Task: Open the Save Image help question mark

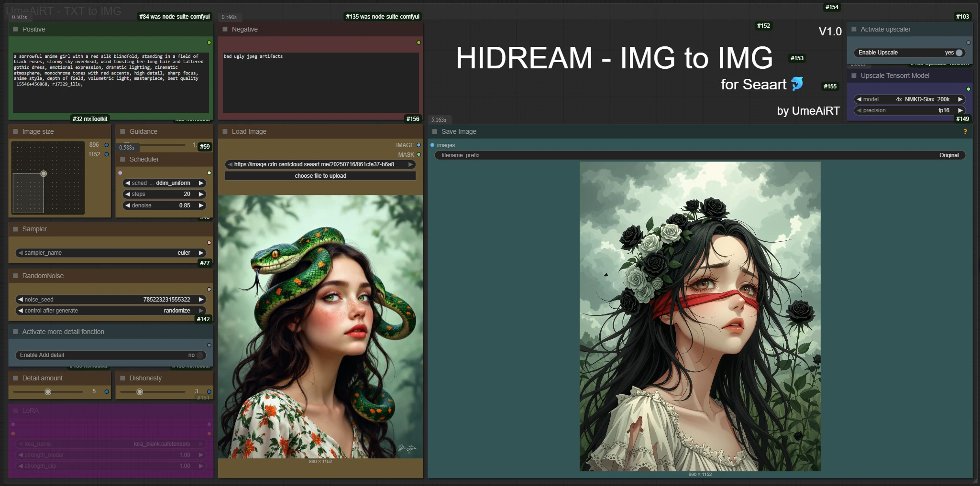Action: tap(965, 131)
